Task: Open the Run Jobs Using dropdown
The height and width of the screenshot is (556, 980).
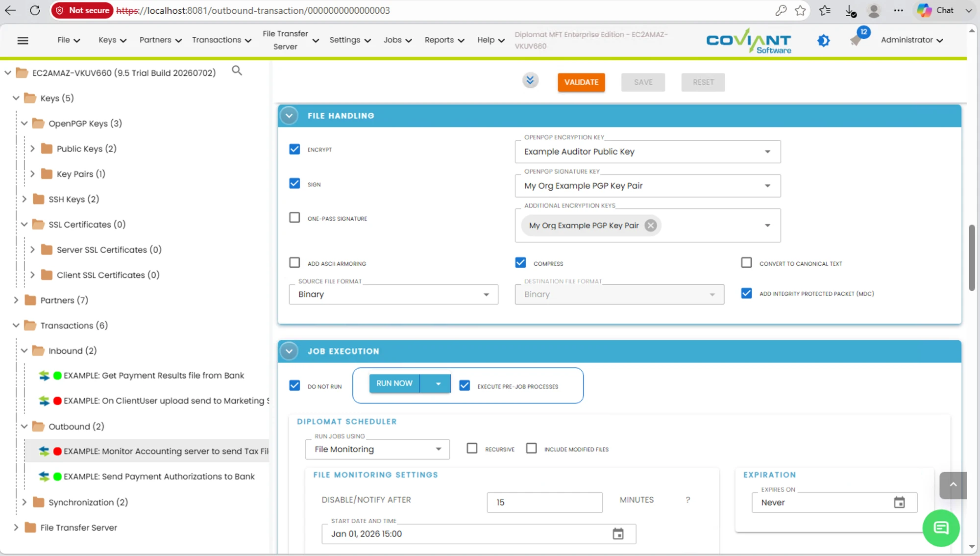Action: [x=377, y=449]
